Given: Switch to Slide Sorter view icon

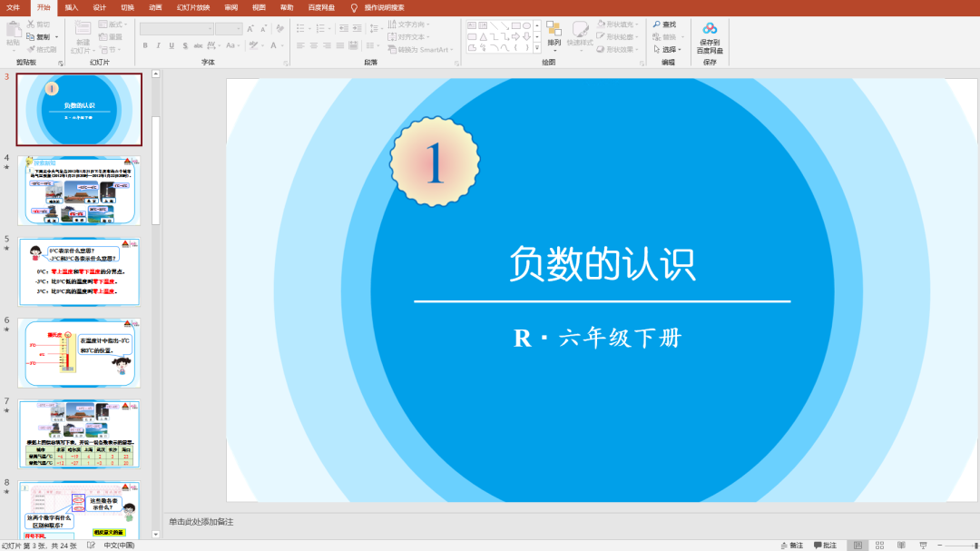Looking at the screenshot, I should click(x=880, y=544).
